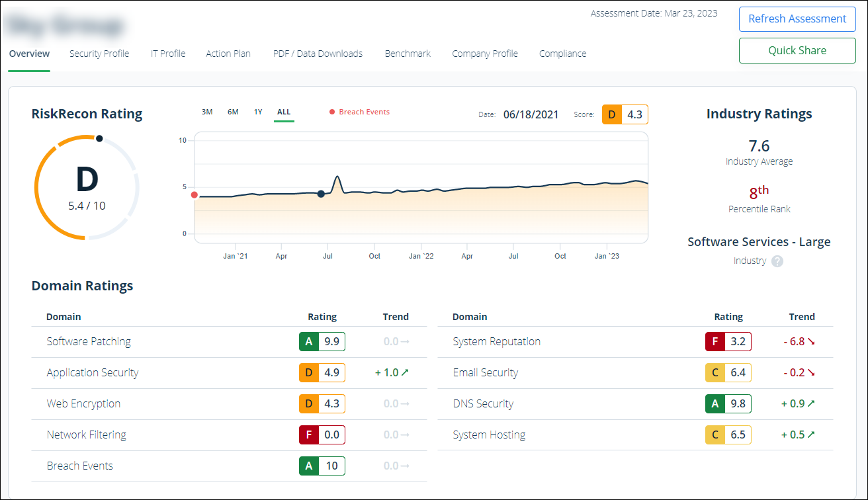Go to the Compliance tab
Screen dimensions: 868x500
coord(562,54)
